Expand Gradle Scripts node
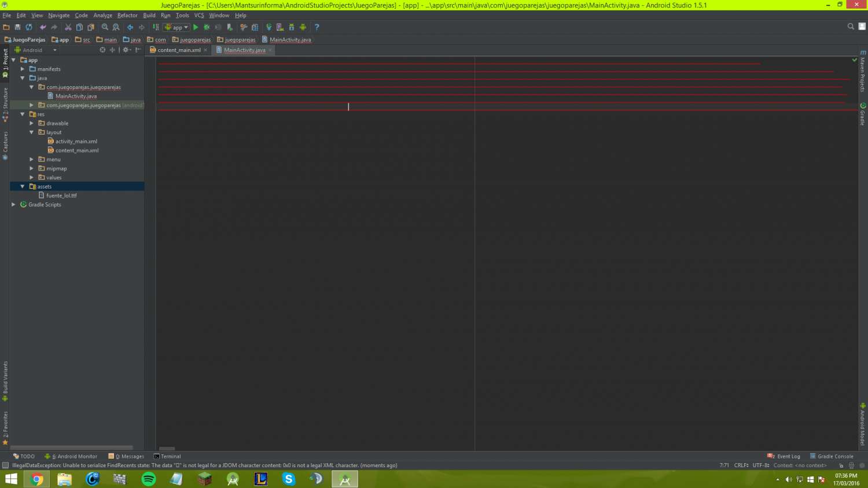 [x=14, y=205]
